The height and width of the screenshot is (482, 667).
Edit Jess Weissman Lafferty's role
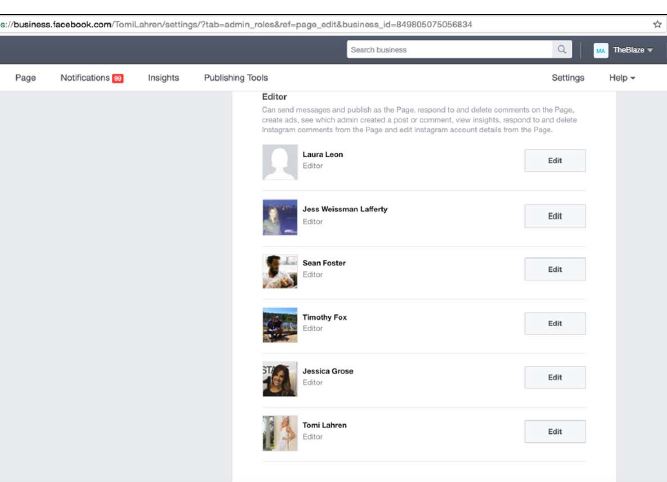(554, 215)
